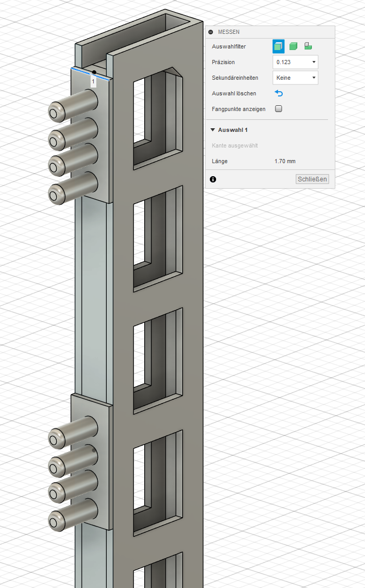Viewport: 365px width, 588px height.
Task: Choose the body selection filter icon
Action: [x=294, y=46]
